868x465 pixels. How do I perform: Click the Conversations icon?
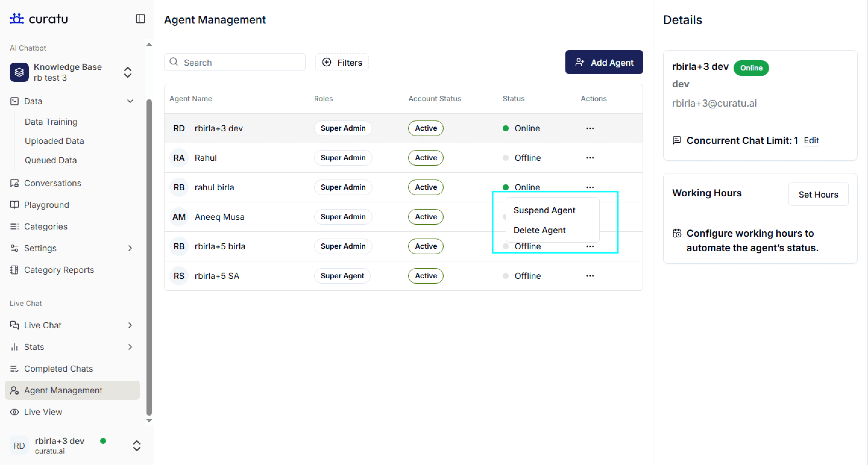pyautogui.click(x=14, y=183)
